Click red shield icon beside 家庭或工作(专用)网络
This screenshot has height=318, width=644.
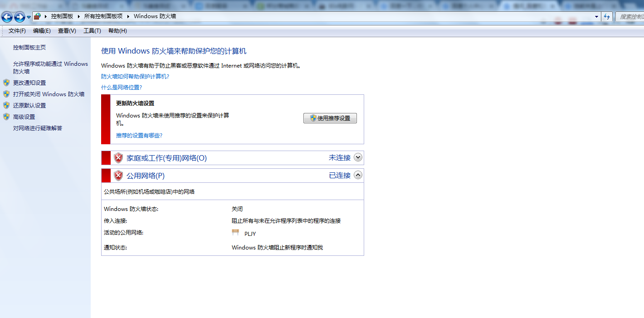tap(118, 158)
